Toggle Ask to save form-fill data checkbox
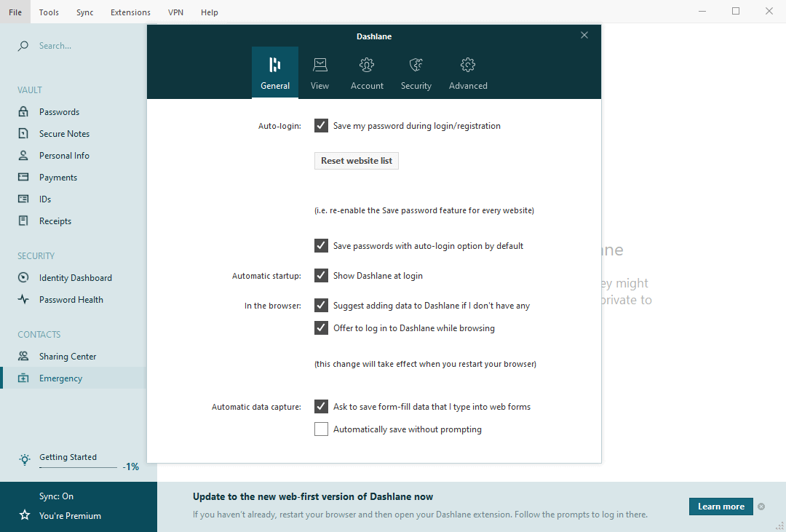Image resolution: width=786 pixels, height=532 pixels. [322, 407]
